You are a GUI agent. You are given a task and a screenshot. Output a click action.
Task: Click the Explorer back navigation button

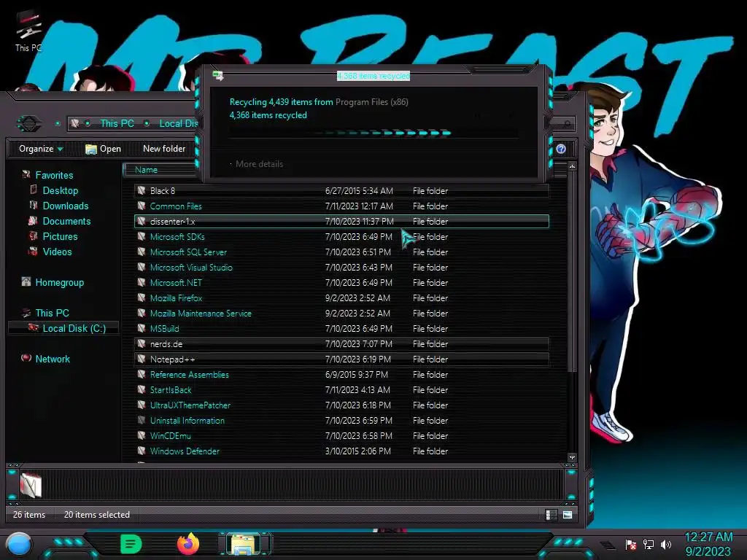coord(29,124)
